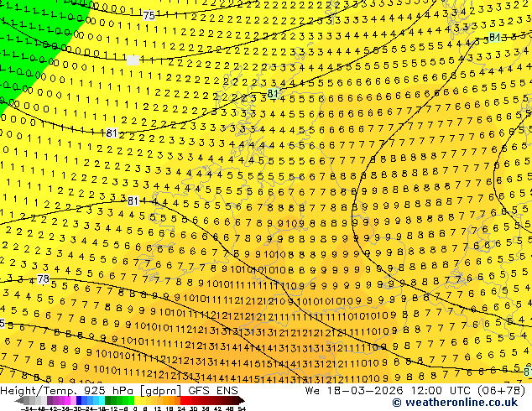Pick the dark blue swatch above legend value -30

[x=79, y=400]
